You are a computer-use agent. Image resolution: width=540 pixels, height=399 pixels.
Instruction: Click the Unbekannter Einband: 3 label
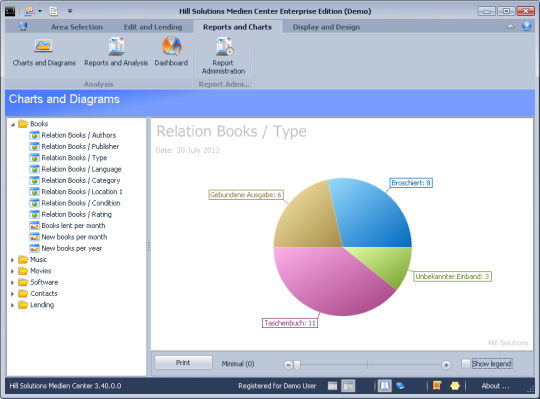click(452, 276)
